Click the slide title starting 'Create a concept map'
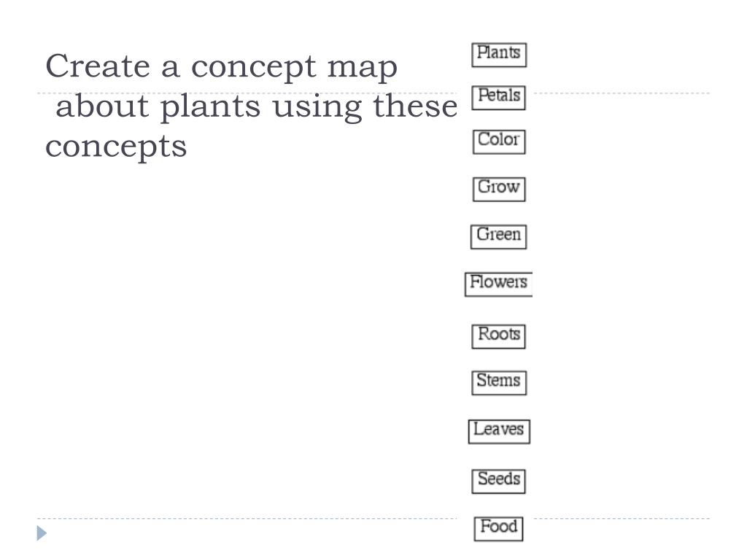 [x=251, y=106]
